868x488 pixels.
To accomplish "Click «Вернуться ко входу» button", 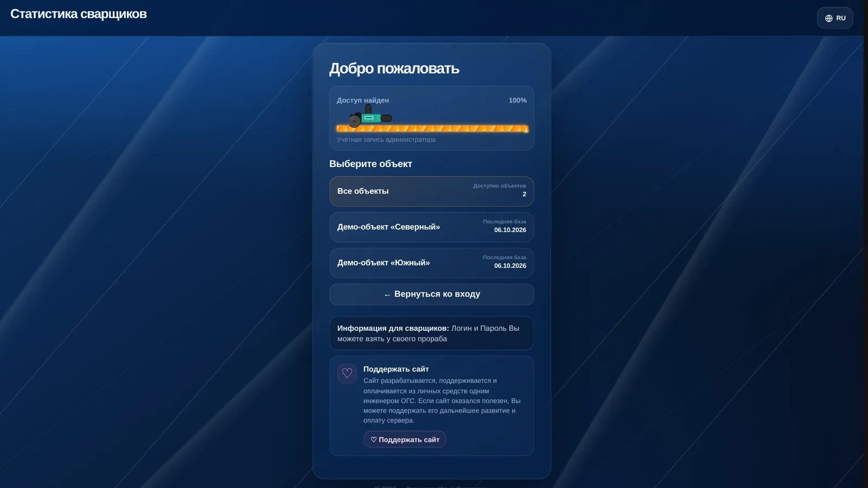I will tap(432, 294).
